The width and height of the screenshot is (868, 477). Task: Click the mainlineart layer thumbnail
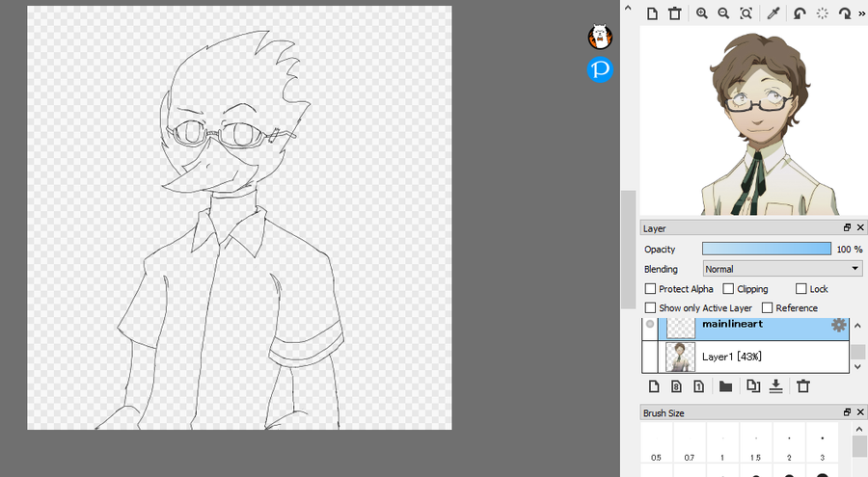pyautogui.click(x=680, y=329)
